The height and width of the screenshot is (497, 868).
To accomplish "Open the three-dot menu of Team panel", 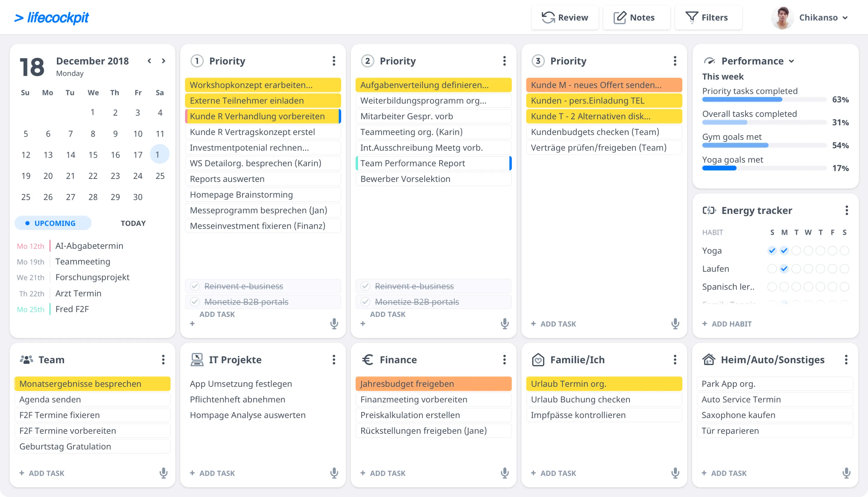I will pyautogui.click(x=163, y=360).
